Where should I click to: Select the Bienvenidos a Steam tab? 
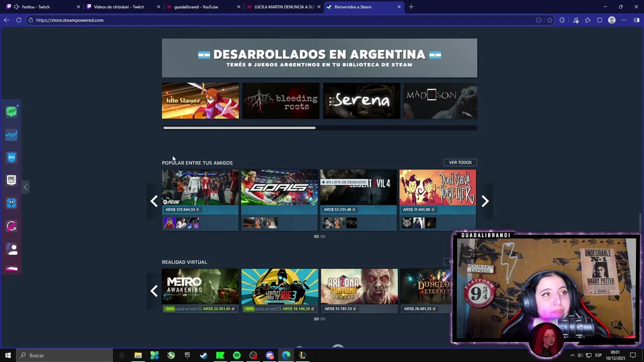[363, 7]
